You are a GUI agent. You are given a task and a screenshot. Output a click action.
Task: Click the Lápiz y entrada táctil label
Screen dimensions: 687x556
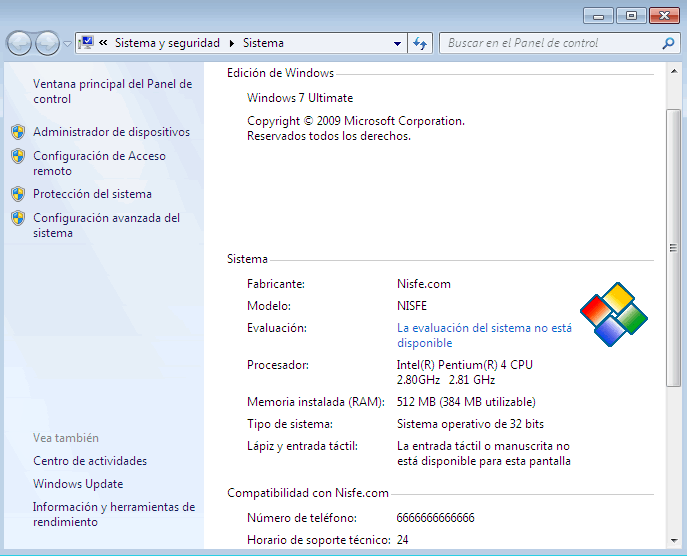tap(302, 446)
